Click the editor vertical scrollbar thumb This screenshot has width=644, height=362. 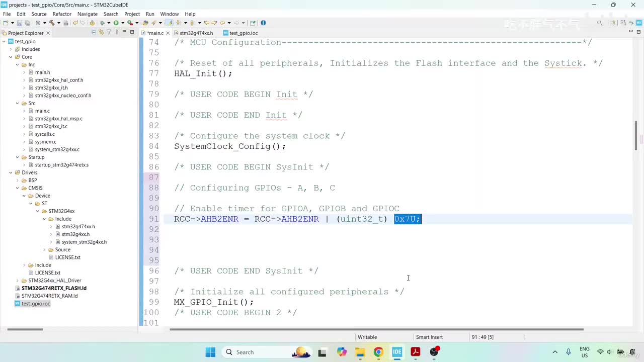tap(636, 135)
